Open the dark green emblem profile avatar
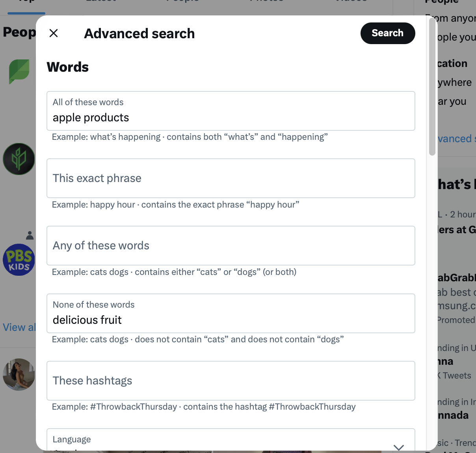This screenshot has height=453, width=476. (19, 159)
